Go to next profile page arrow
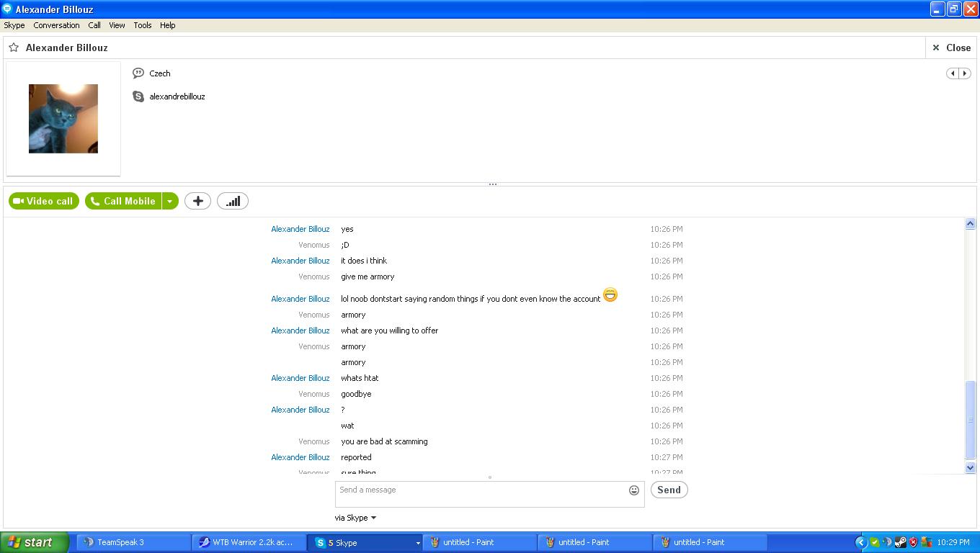This screenshot has width=980, height=553. pos(965,73)
